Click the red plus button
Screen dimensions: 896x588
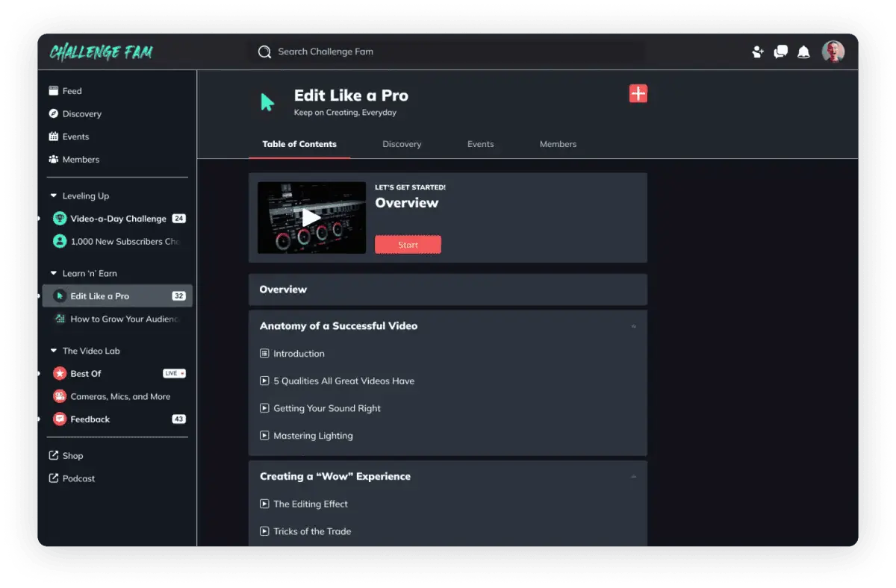tap(638, 93)
